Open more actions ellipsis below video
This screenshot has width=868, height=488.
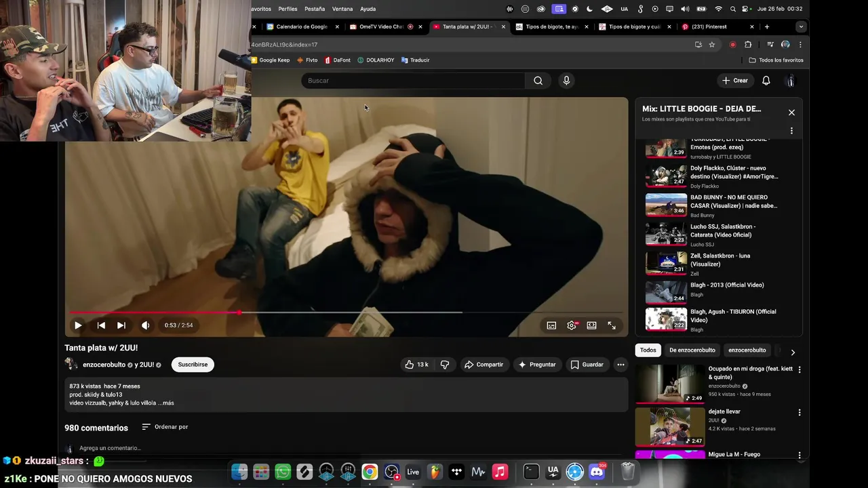click(620, 365)
